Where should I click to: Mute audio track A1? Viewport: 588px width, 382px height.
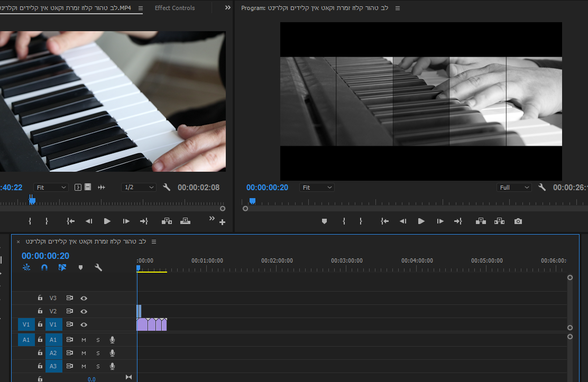pyautogui.click(x=84, y=340)
